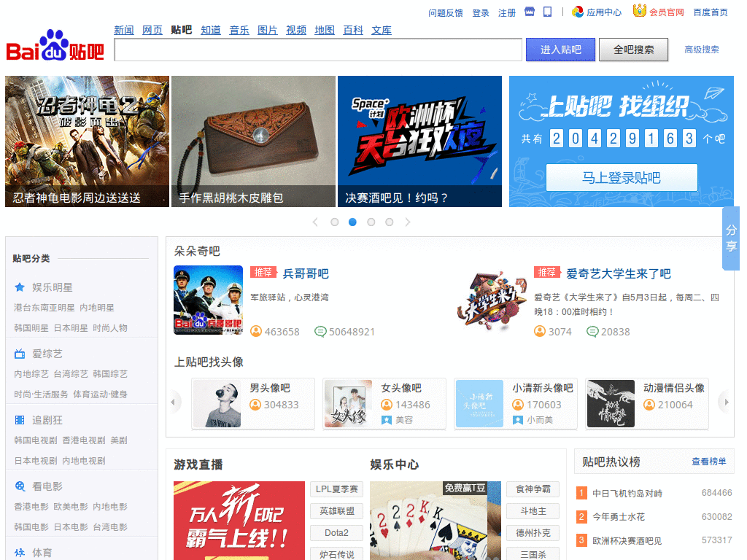
Task: Click post bubble icon next to 20838
Action: pyautogui.click(x=592, y=332)
